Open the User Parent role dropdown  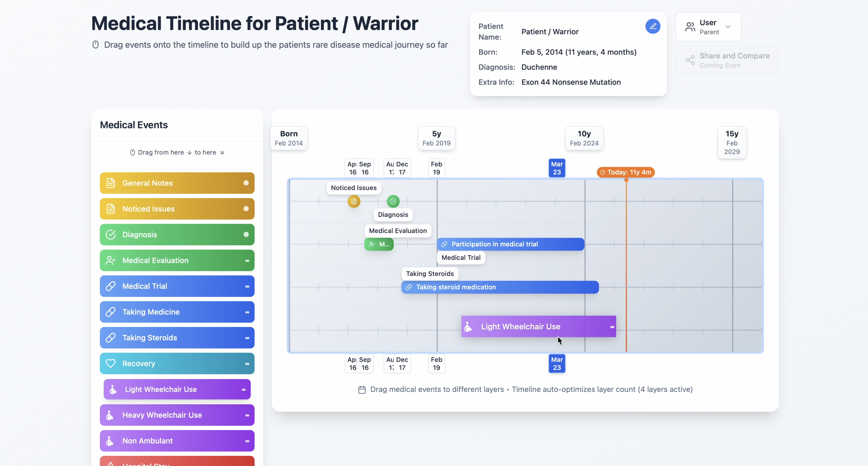pos(708,27)
